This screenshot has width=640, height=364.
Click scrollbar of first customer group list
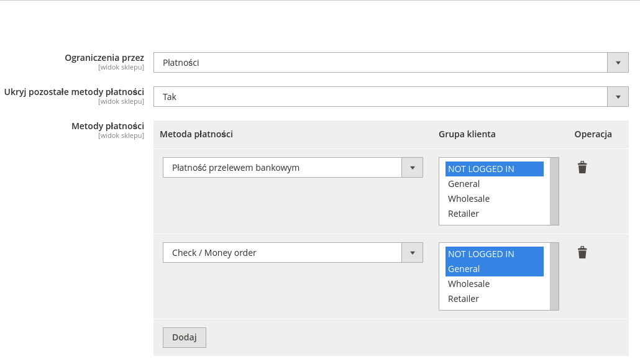coord(554,191)
